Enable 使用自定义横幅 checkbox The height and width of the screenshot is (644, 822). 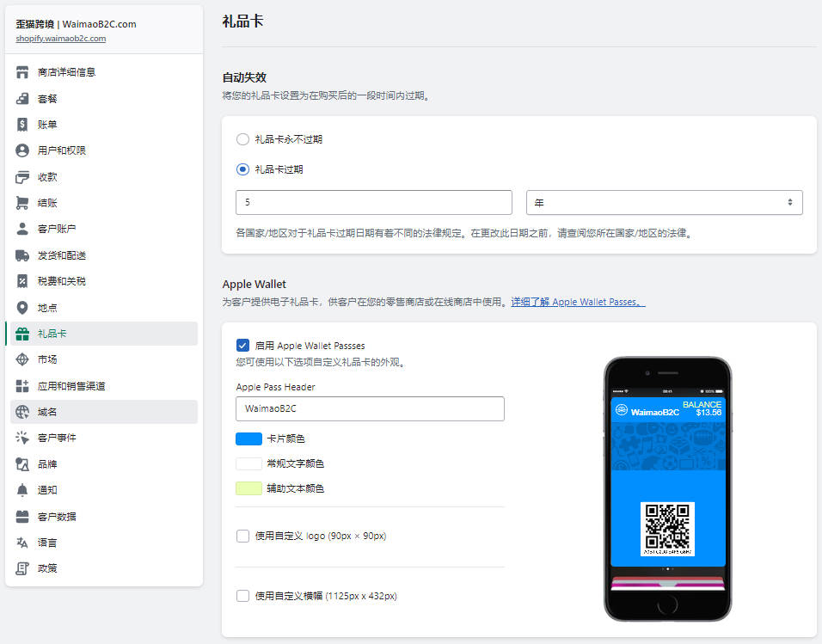click(242, 596)
